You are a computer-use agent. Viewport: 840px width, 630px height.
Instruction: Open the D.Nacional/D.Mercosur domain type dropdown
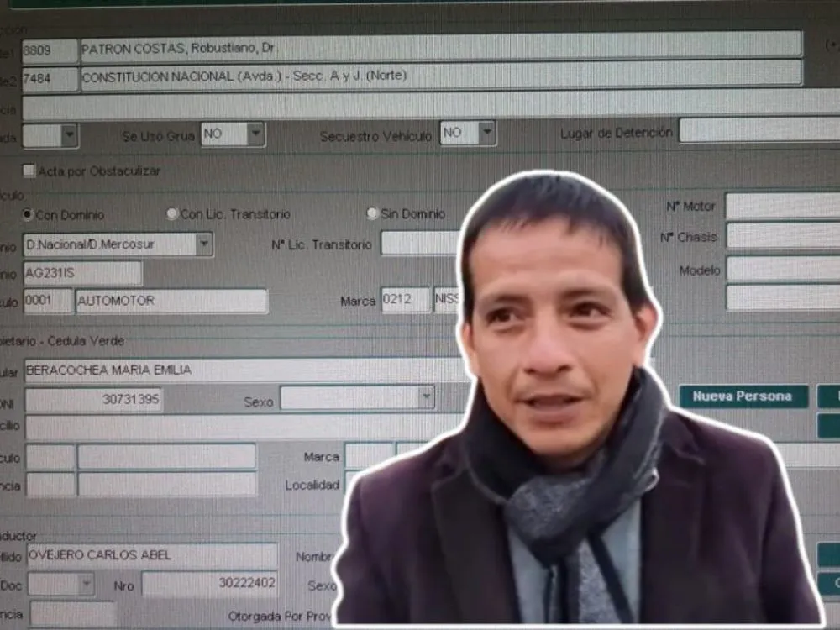point(203,244)
